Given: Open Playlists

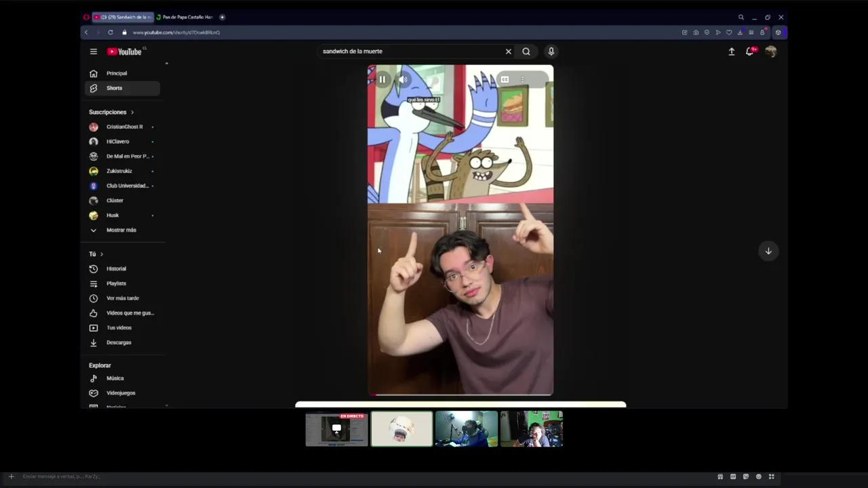Looking at the screenshot, I should point(122,283).
